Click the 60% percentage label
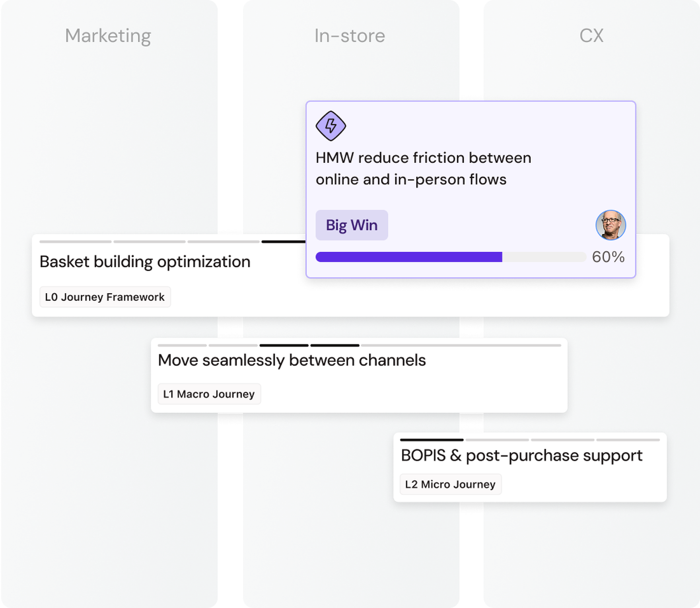 (608, 257)
